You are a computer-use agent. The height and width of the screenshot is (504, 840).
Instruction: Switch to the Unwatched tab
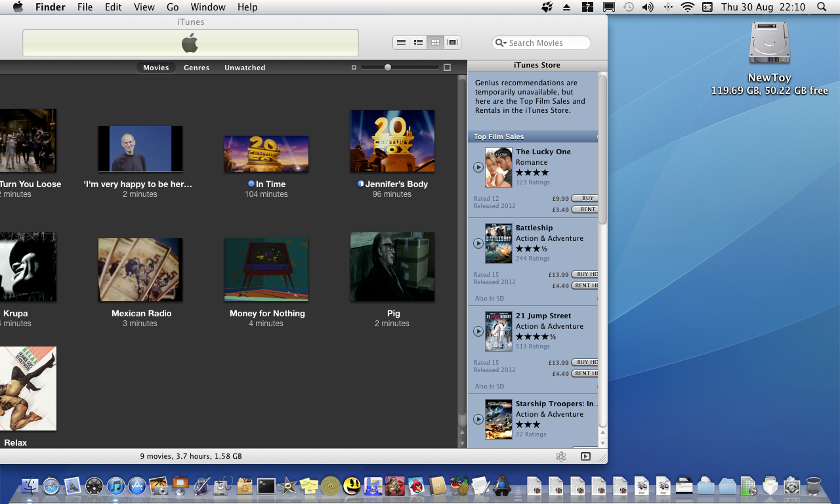245,68
